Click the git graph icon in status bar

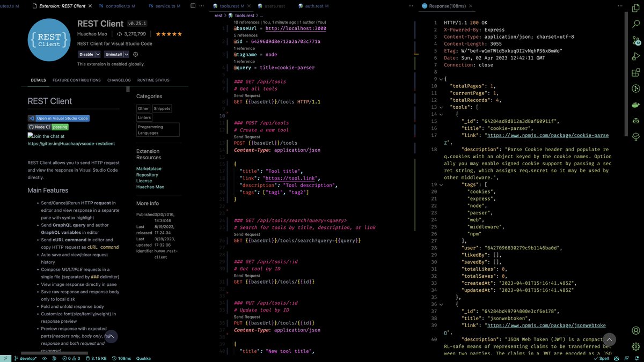point(54,358)
